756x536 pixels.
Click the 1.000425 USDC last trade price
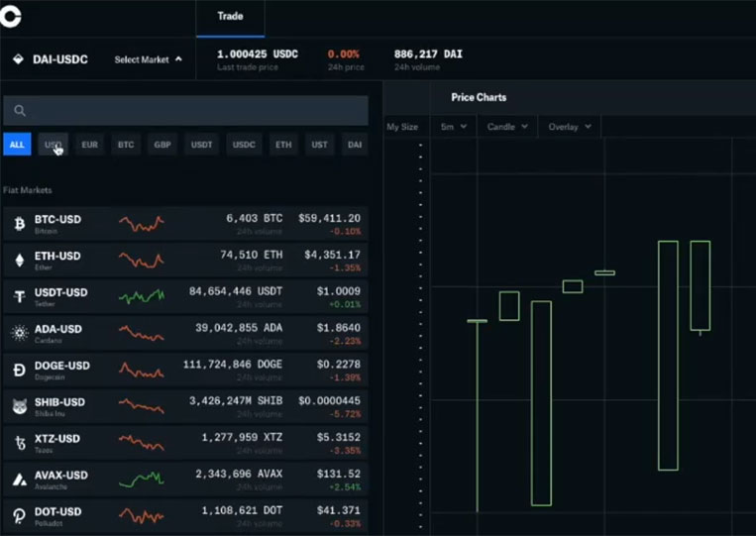tap(258, 54)
